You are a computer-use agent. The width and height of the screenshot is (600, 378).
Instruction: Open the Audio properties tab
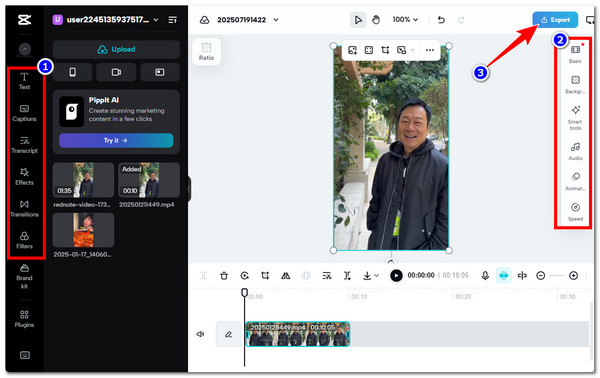click(x=576, y=151)
